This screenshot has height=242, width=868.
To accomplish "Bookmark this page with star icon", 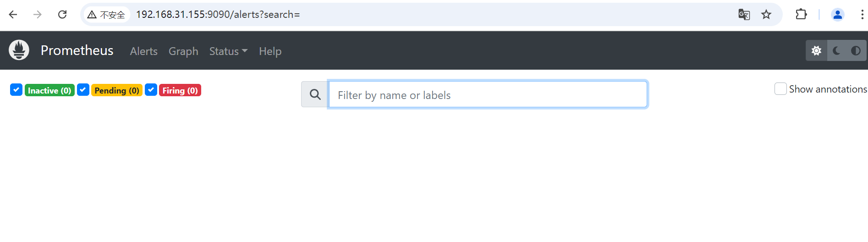I will pyautogui.click(x=766, y=15).
